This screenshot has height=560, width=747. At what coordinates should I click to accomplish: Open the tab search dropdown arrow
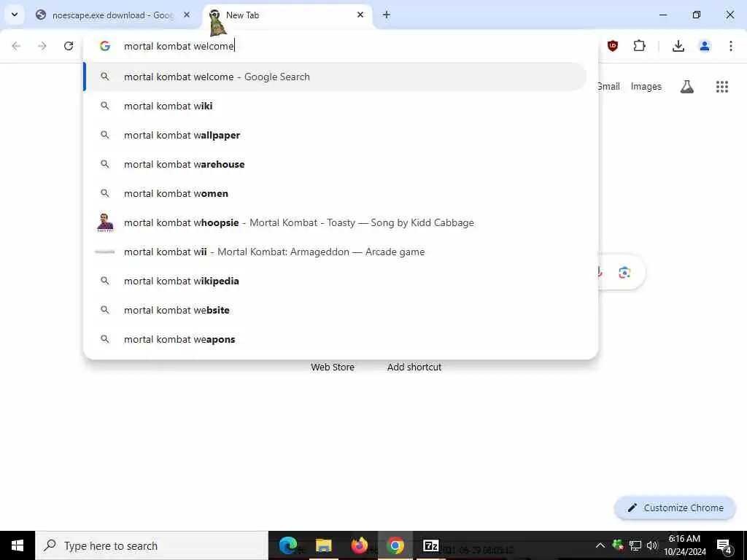pyautogui.click(x=15, y=15)
